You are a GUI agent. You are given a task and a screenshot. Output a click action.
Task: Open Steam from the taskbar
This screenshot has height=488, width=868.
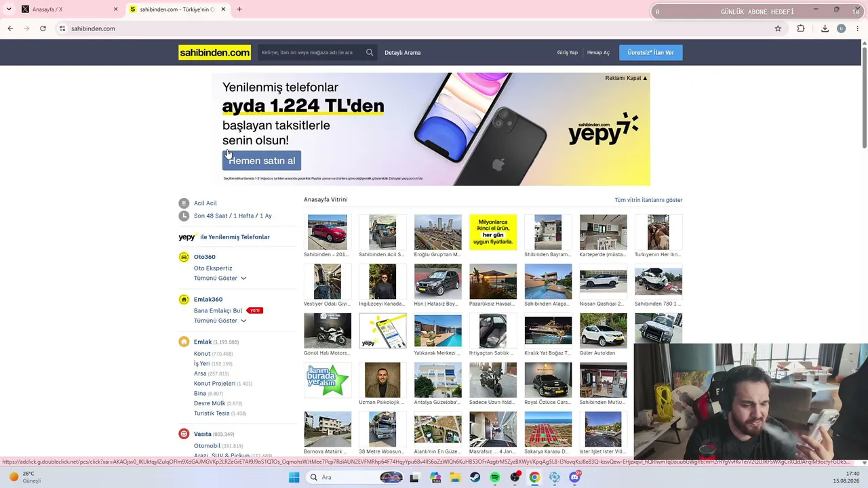coord(475,477)
